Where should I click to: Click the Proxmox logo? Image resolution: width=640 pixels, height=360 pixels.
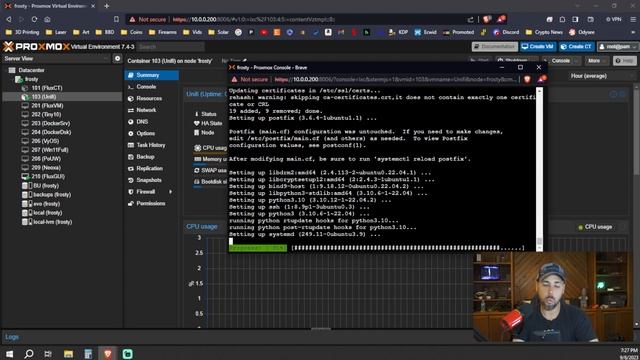[x=37, y=47]
